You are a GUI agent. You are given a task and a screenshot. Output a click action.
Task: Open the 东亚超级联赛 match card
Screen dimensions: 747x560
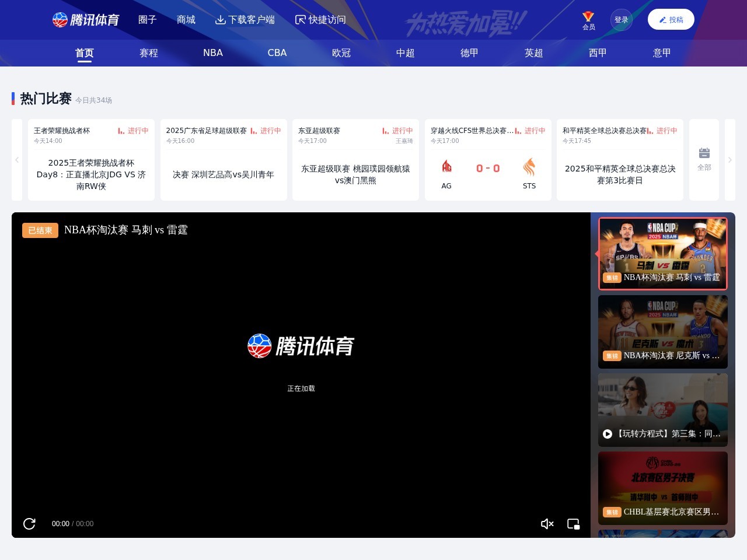pos(355,159)
